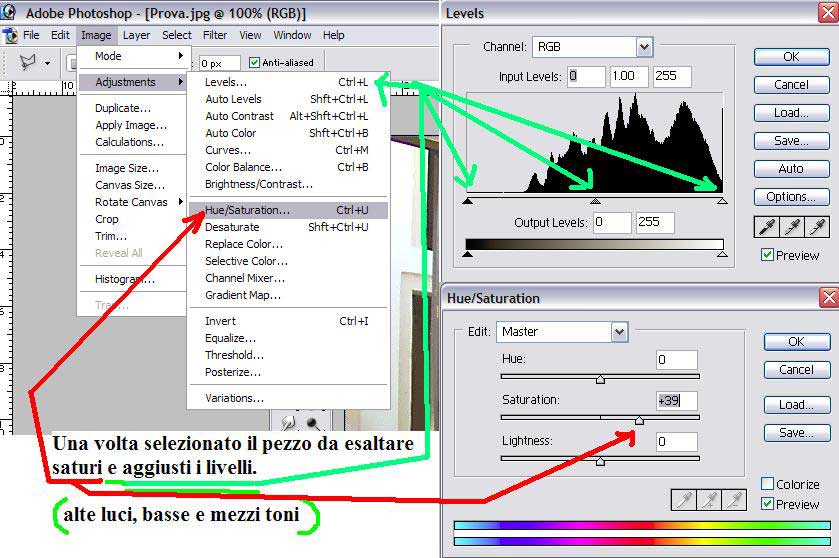Click the Lightness slider handle
The image size is (839, 558).
600,461
